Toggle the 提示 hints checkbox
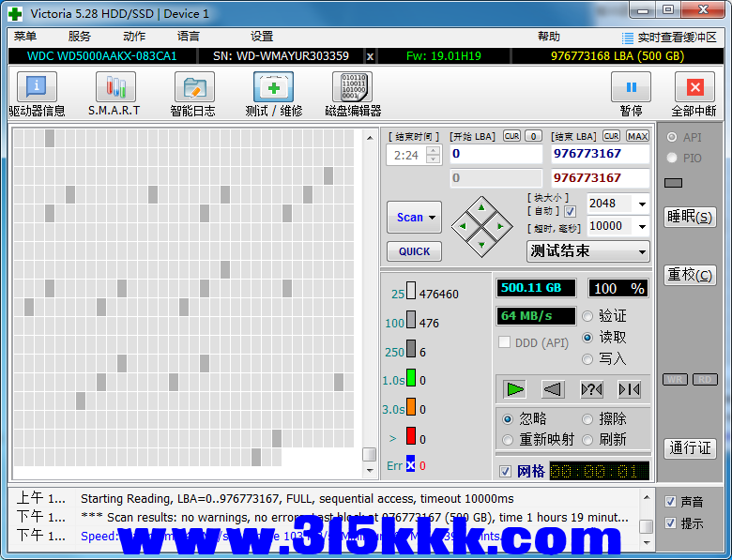Viewport: 732px width, 560px height. 670,523
